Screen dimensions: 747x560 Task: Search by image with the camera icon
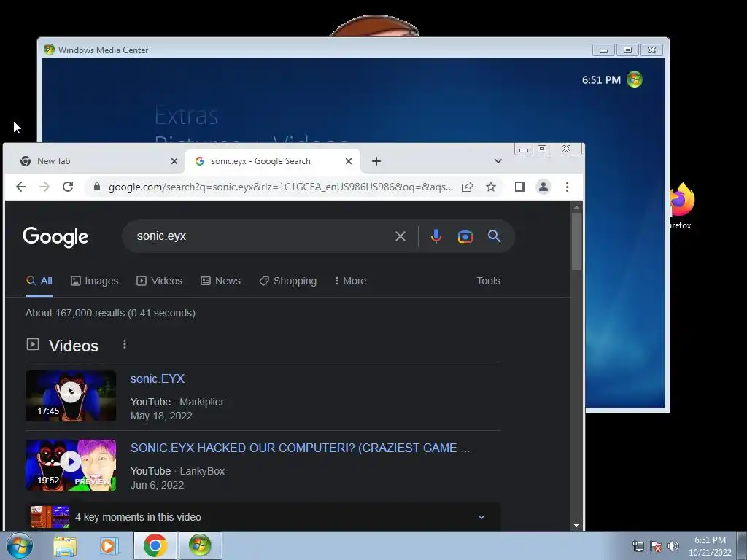[x=465, y=236]
